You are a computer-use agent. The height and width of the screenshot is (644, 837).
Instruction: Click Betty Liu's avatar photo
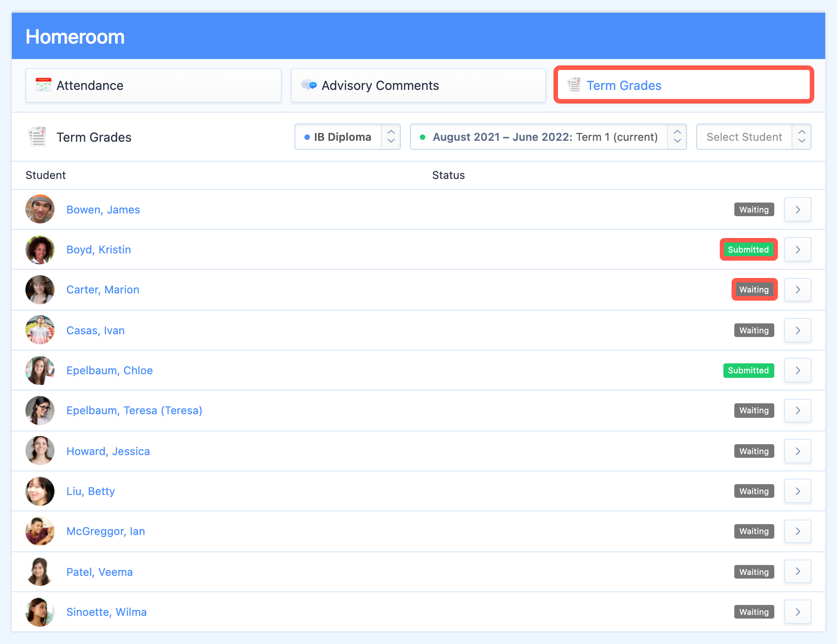tap(40, 491)
